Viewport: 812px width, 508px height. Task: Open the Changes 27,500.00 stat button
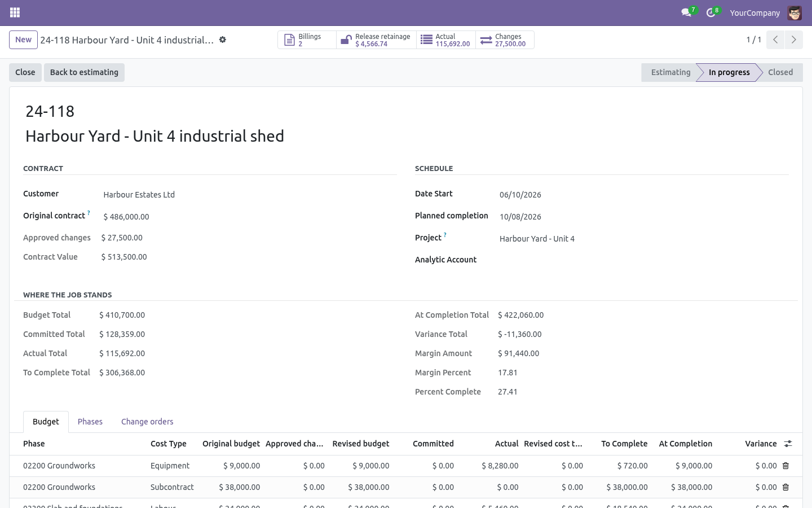505,40
